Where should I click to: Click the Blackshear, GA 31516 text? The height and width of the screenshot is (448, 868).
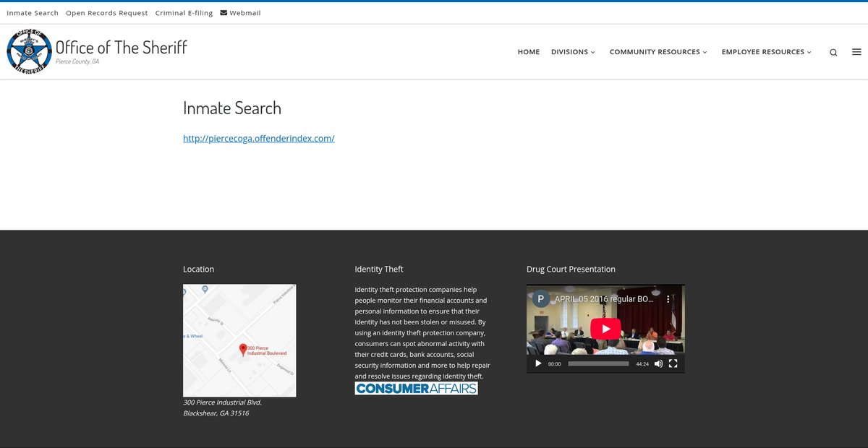click(x=216, y=413)
